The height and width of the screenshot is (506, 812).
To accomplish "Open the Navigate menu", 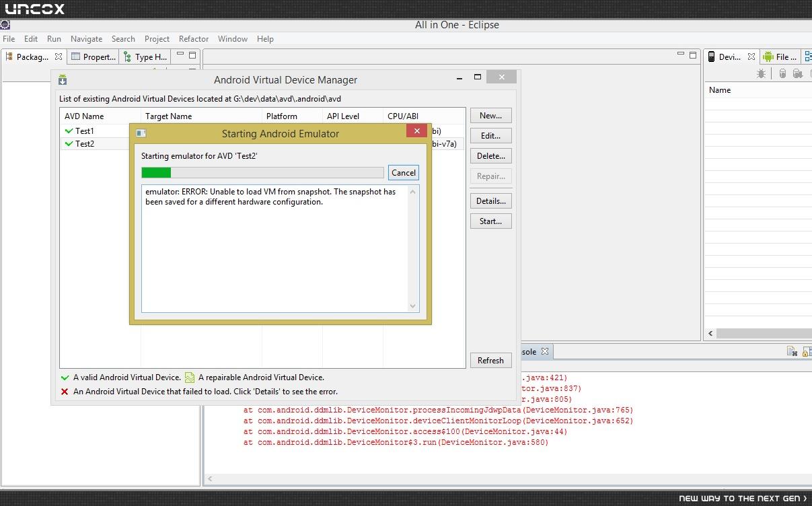I will pyautogui.click(x=87, y=39).
